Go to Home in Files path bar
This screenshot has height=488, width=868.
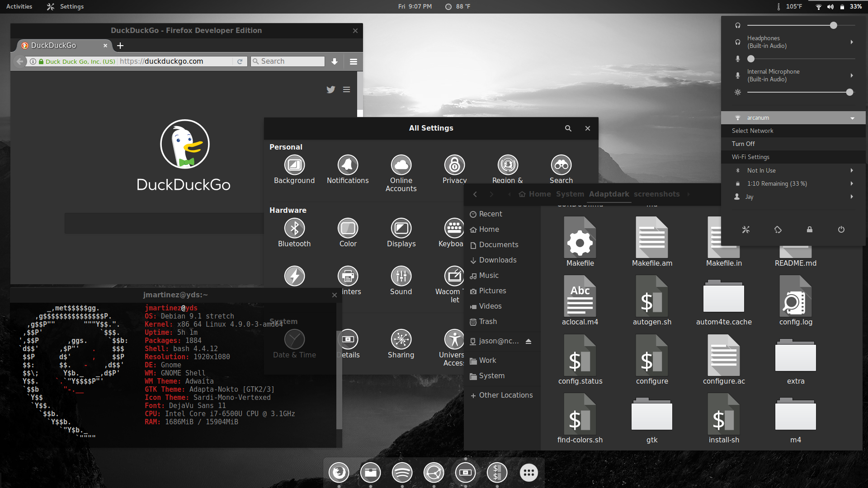click(535, 194)
